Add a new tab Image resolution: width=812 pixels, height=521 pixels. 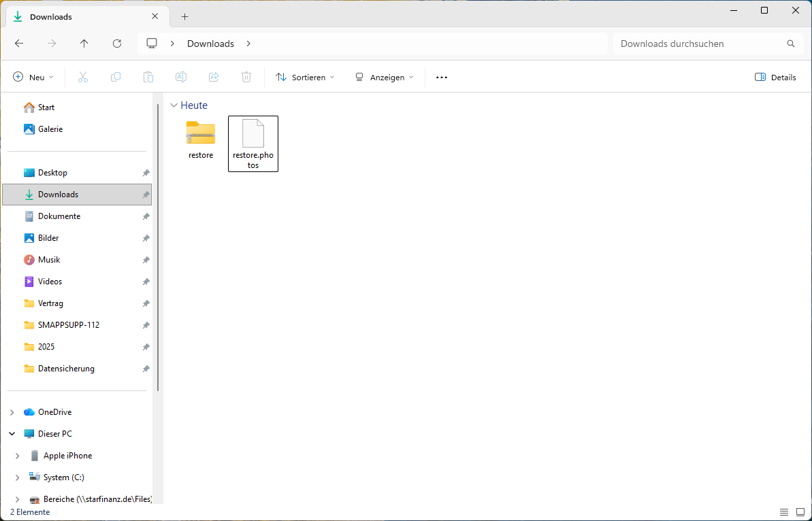[185, 16]
